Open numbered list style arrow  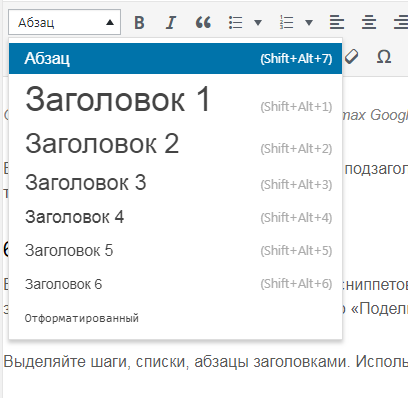tap(309, 23)
